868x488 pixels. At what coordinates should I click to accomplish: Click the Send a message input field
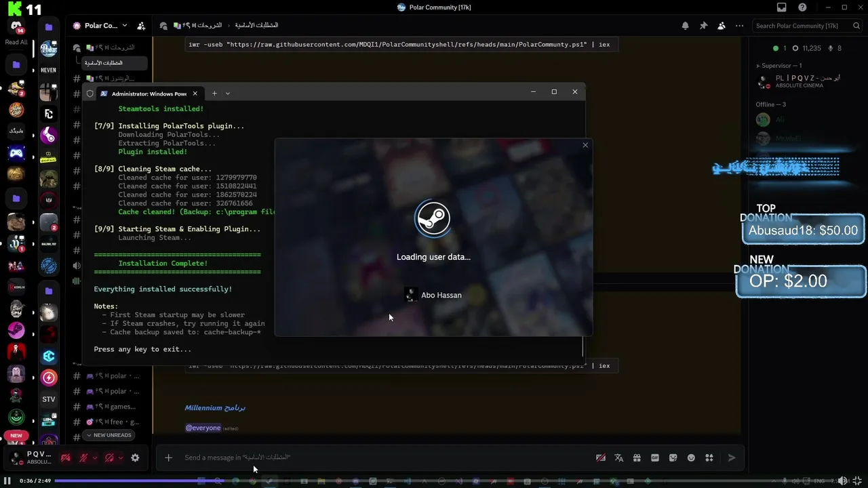tap(387, 457)
